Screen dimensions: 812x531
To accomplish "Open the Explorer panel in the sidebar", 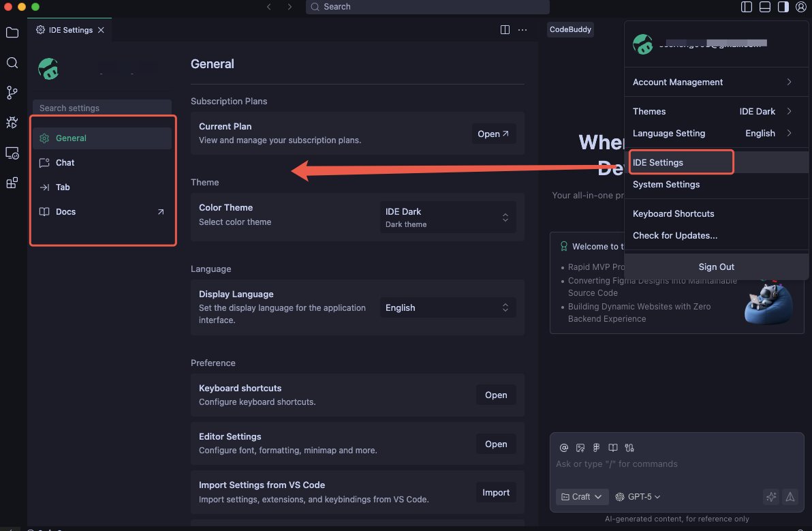I will click(x=12, y=32).
